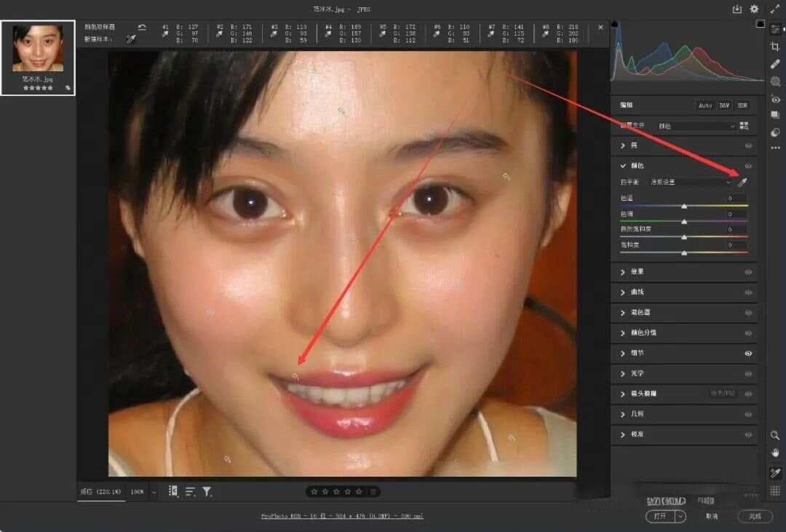Select the Red Eye removal tool
786x532 pixels.
pos(775,99)
